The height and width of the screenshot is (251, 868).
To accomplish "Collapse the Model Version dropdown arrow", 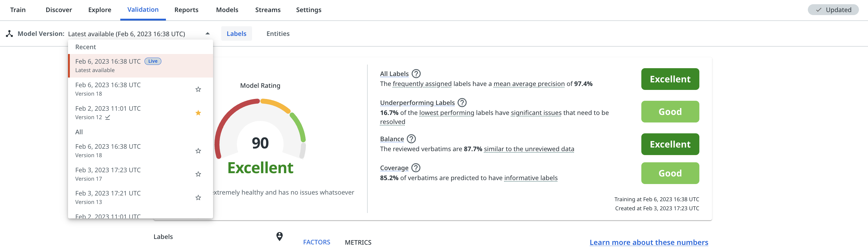I will (208, 34).
